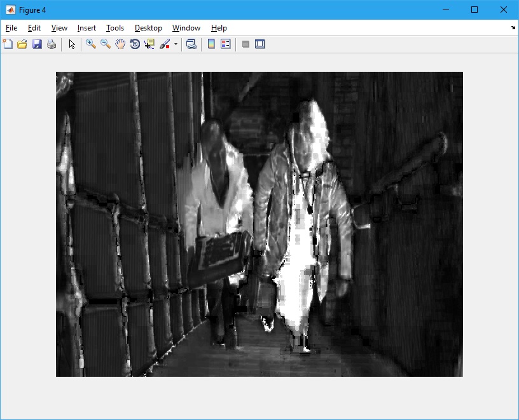This screenshot has height=420, width=519.
Task: Toggle the Link Plot tool
Action: click(x=191, y=44)
